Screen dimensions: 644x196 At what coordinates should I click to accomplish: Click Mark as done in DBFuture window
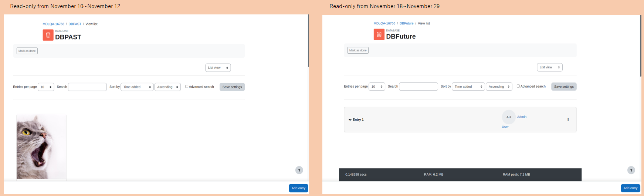358,50
